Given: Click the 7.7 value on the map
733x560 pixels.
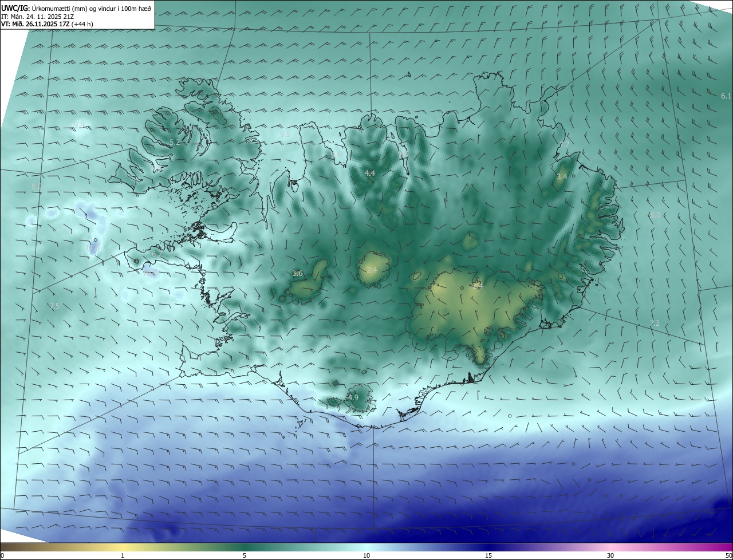Looking at the screenshot, I should pyautogui.click(x=565, y=145).
